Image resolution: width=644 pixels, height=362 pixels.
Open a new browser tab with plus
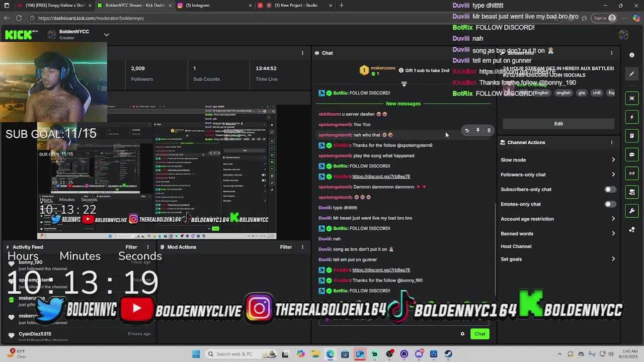click(x=342, y=5)
